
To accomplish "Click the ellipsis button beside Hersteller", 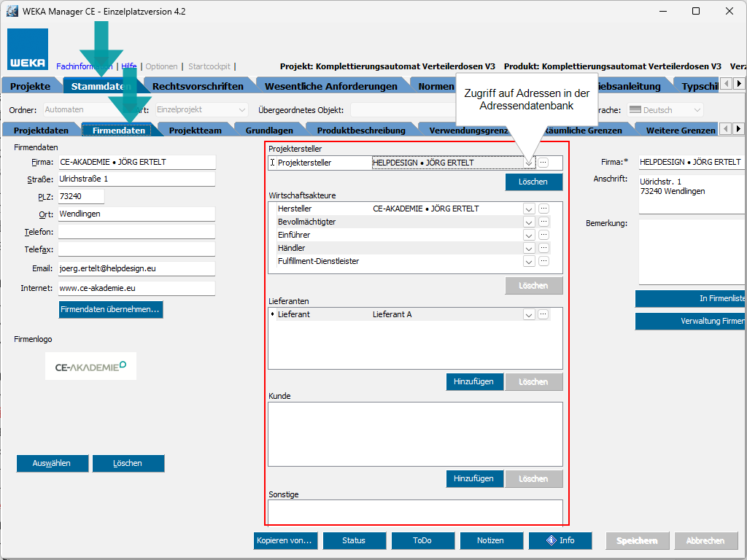I will tap(543, 209).
